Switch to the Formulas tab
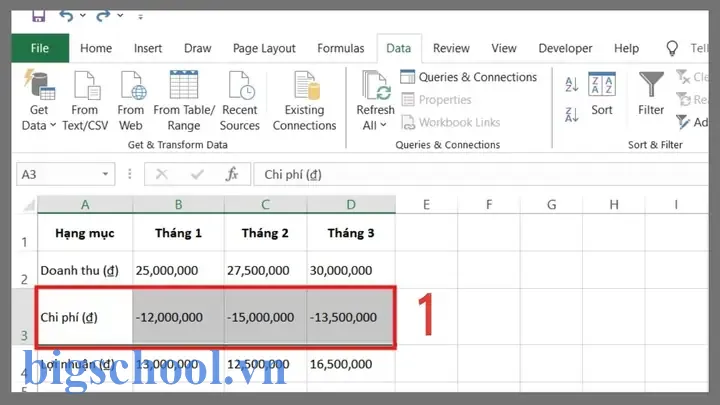The height and width of the screenshot is (405, 720). pos(341,48)
